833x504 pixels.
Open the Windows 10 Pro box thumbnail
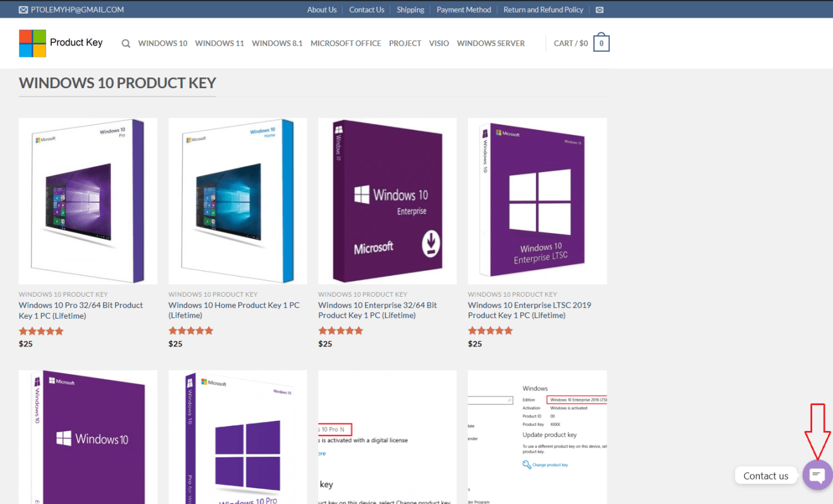pyautogui.click(x=88, y=201)
